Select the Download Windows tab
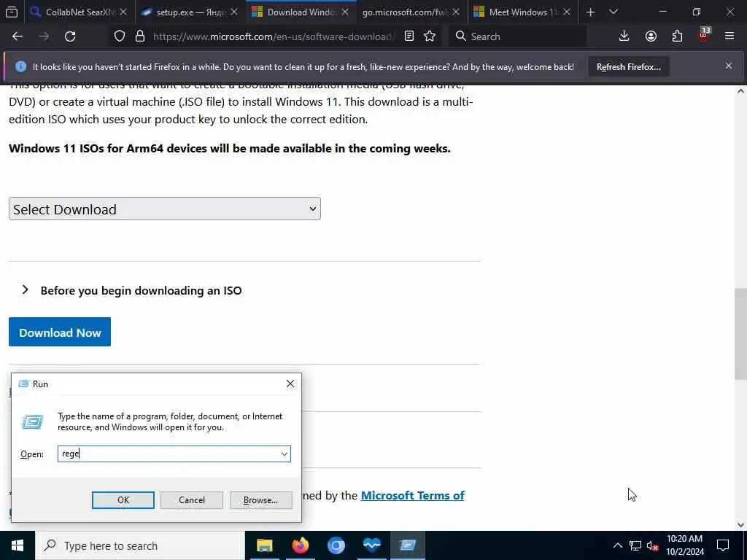Image resolution: width=747 pixels, height=560 pixels. [301, 12]
